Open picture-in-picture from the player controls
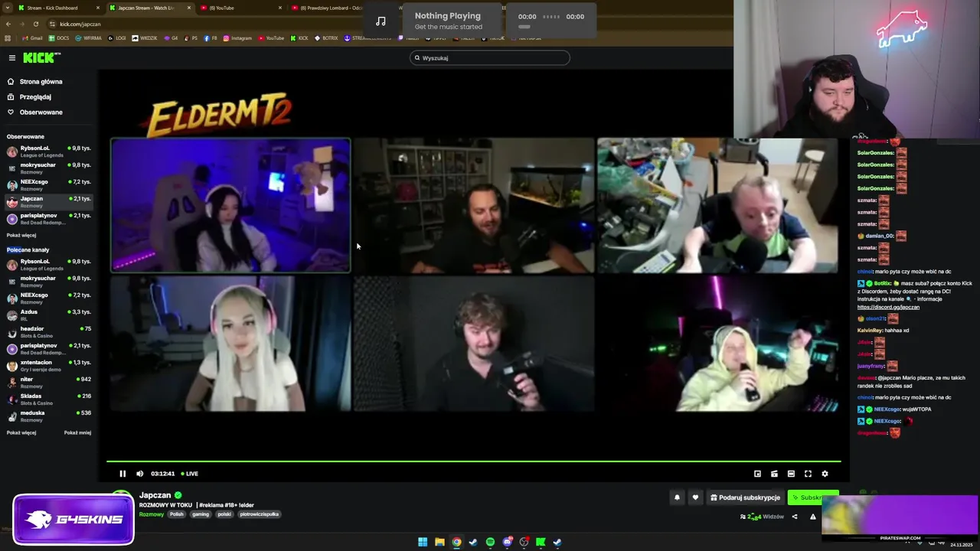 tap(757, 474)
